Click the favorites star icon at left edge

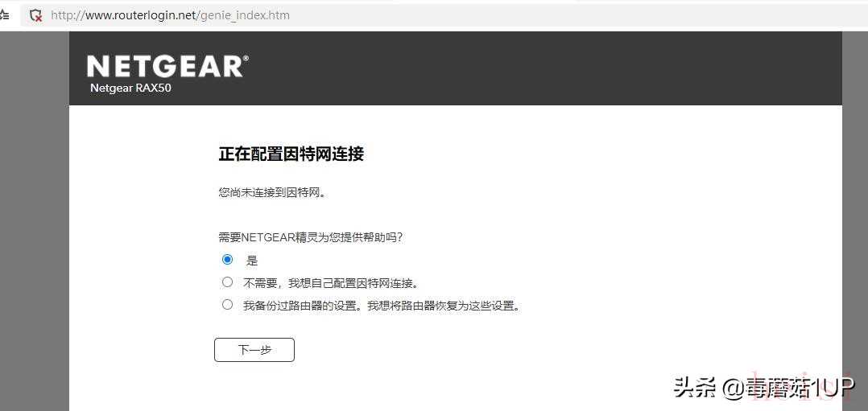pos(5,15)
